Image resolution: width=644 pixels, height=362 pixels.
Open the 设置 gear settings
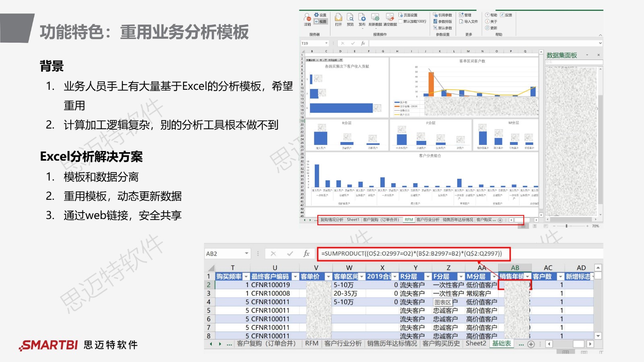coord(320,15)
